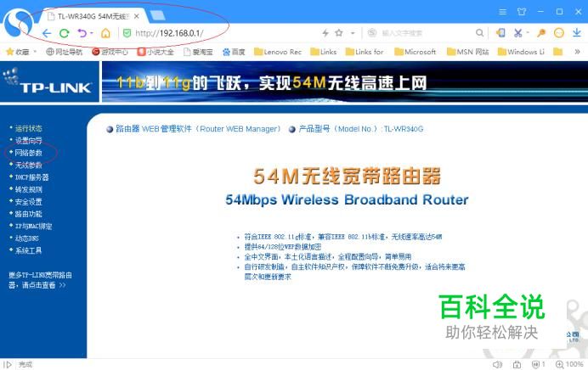Viewport: 588px width, 370px height.
Task: Close the TL-WR340G tab
Action: [137, 16]
